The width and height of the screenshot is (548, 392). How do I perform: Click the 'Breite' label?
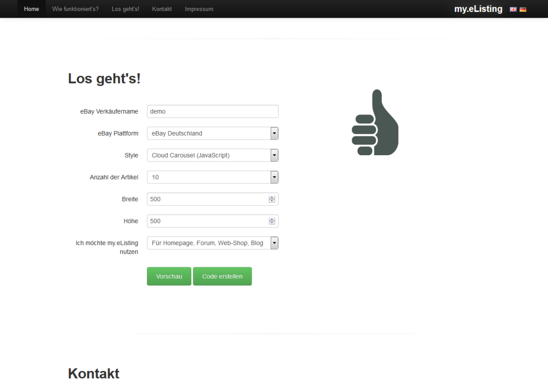tap(130, 199)
